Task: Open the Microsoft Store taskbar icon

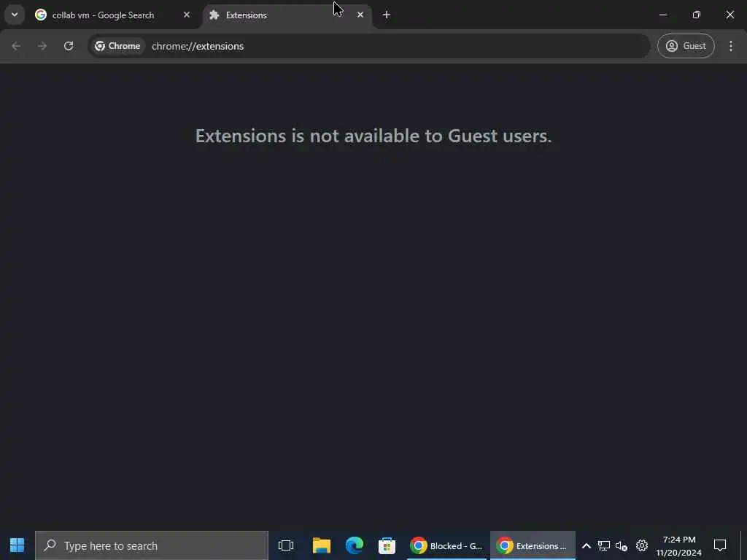Action: pyautogui.click(x=387, y=545)
